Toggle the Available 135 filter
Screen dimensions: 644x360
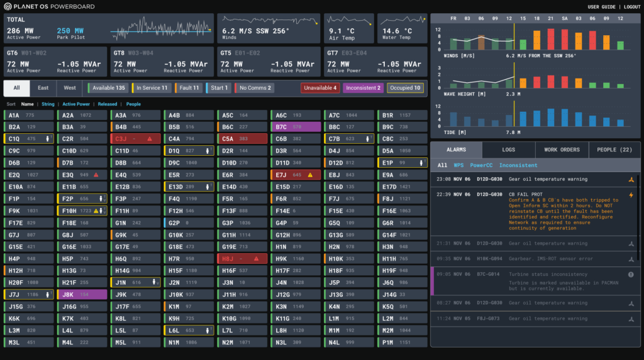[x=107, y=88]
